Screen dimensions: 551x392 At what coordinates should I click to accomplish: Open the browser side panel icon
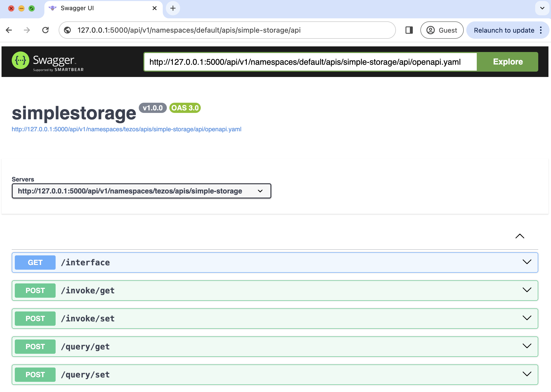point(409,30)
